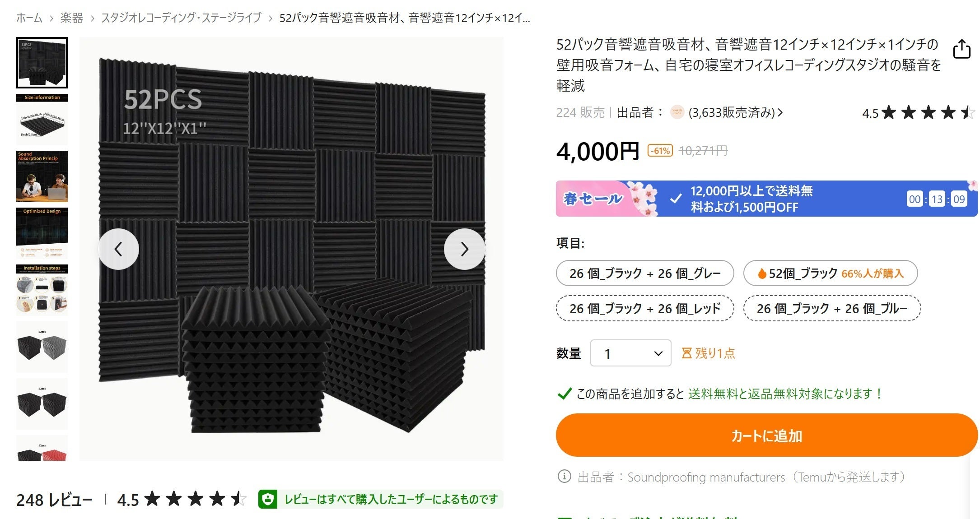The height and width of the screenshot is (519, 980).
Task: Click the カートに追加 button
Action: 766,436
